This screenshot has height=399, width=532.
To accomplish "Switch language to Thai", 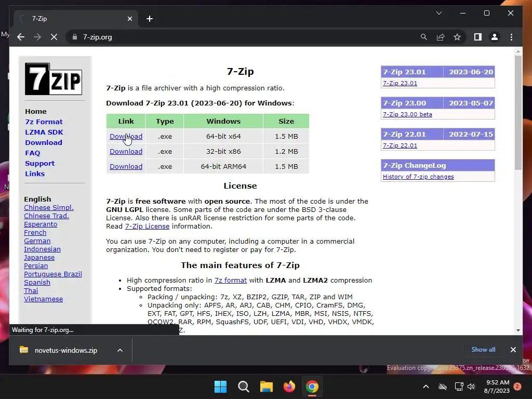I will (31, 291).
